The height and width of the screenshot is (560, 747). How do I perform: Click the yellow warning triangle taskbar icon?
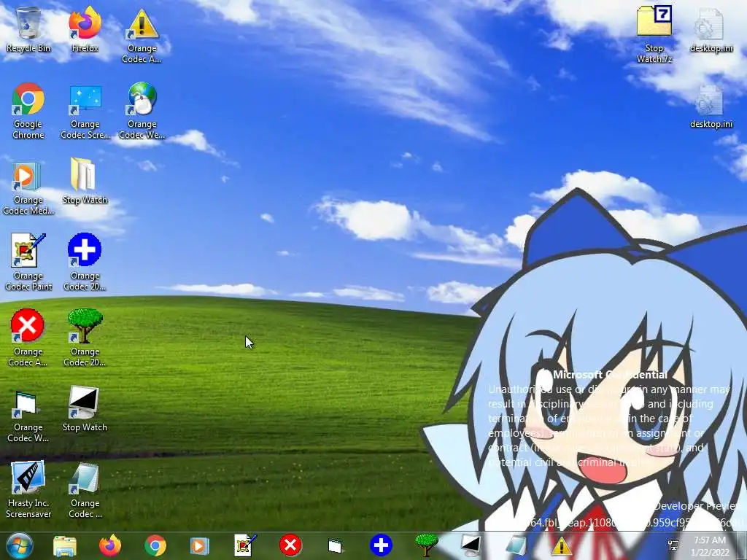click(561, 545)
